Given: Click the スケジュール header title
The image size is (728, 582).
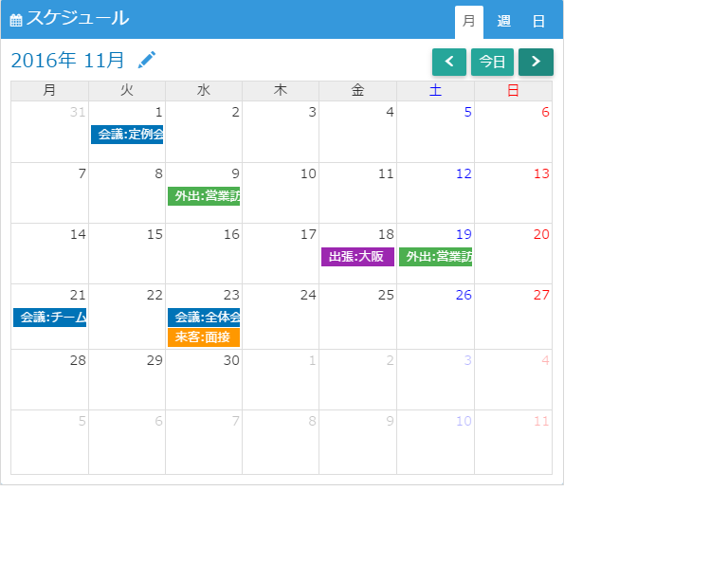Looking at the screenshot, I should click(x=78, y=19).
